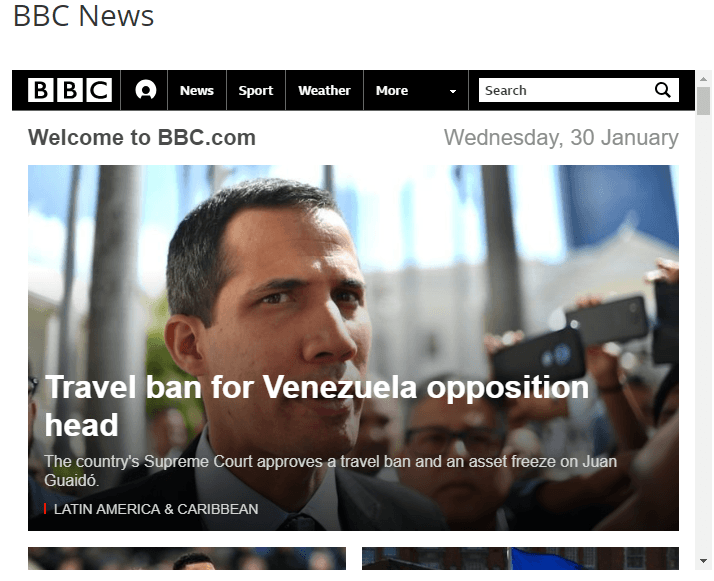
Task: Click the scrollbar down arrow
Action: [x=704, y=561]
